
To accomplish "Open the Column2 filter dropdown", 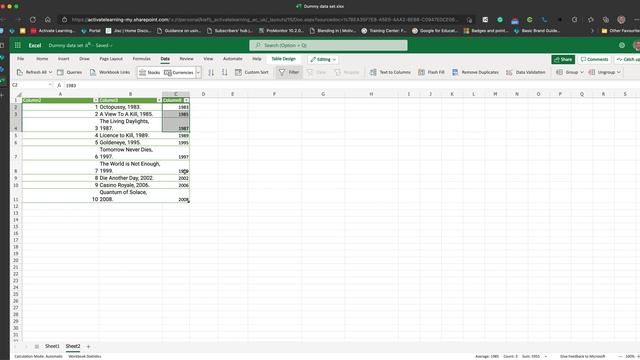I will click(x=96, y=100).
